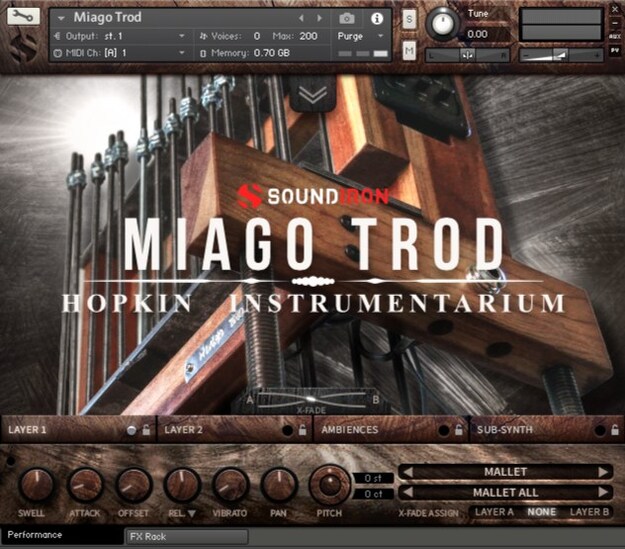Viewport: 625px width, 549px height.
Task: Enable the Ambiences layer toggle
Action: click(x=443, y=430)
